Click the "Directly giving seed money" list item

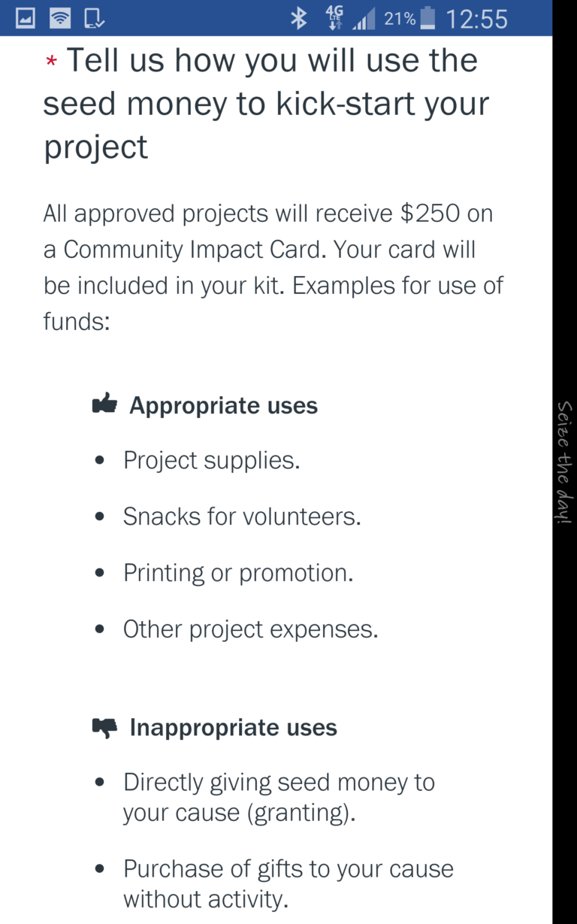click(x=279, y=797)
